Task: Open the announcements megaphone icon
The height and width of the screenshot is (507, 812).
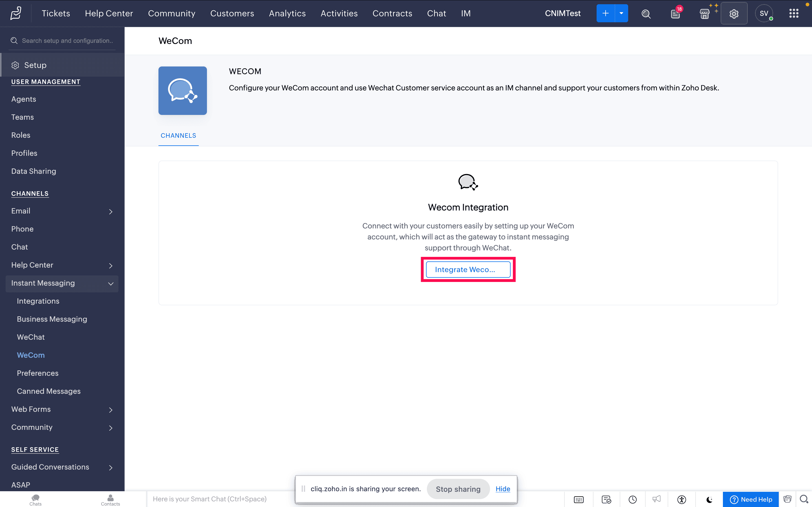Action: 657,499
